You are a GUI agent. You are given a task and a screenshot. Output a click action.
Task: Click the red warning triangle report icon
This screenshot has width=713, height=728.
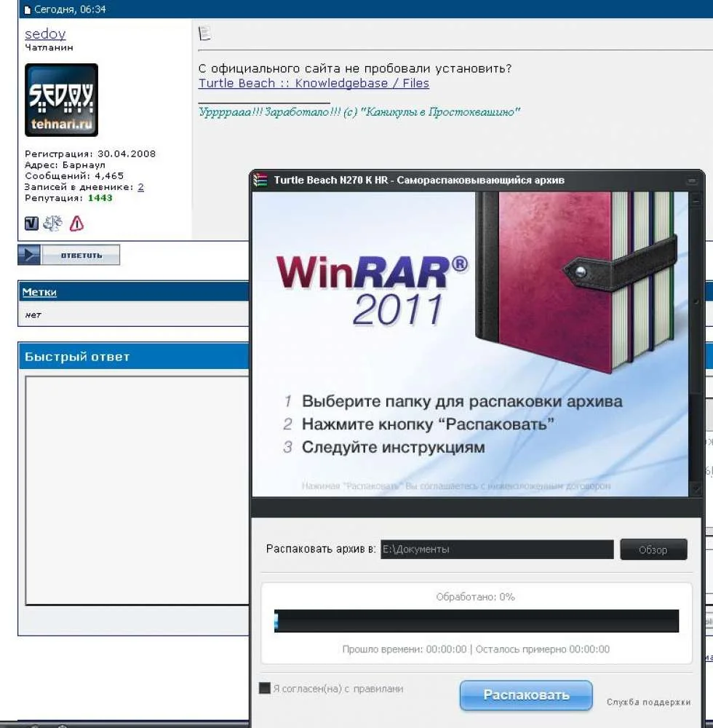click(x=76, y=223)
